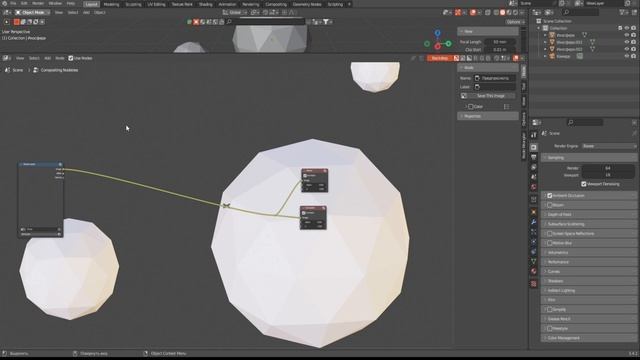This screenshot has height=360, width=640.
Task: Enable the Simplify checkbox
Action: [550, 309]
